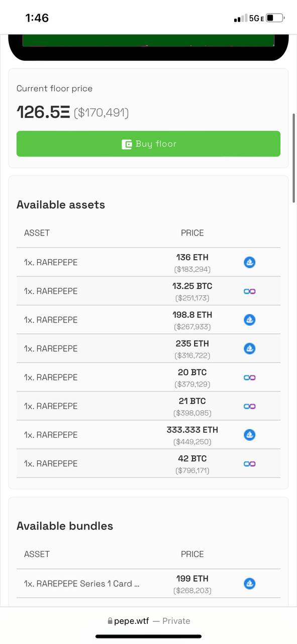This screenshot has width=297, height=644.
Task: Open the chain-link icon for 21 BTC listing
Action: [249, 406]
